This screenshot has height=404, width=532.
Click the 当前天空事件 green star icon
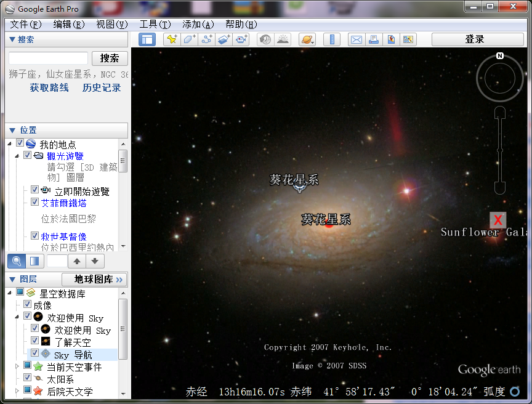(x=38, y=366)
